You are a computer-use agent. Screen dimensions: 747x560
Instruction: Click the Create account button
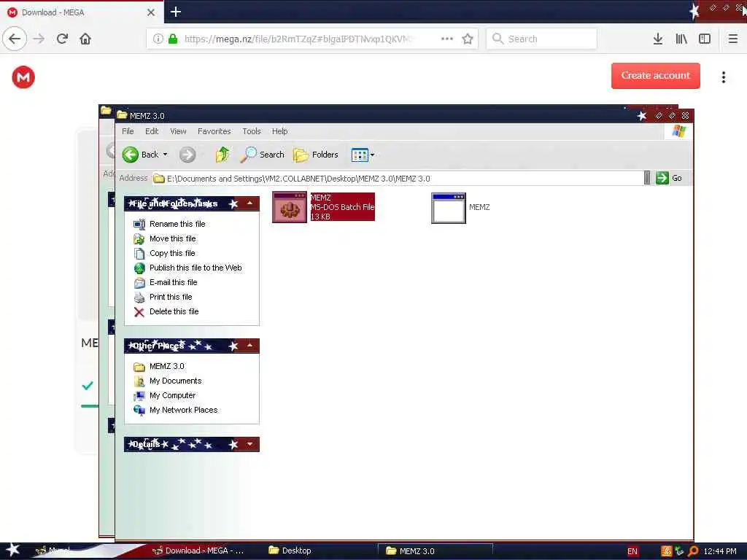click(656, 76)
